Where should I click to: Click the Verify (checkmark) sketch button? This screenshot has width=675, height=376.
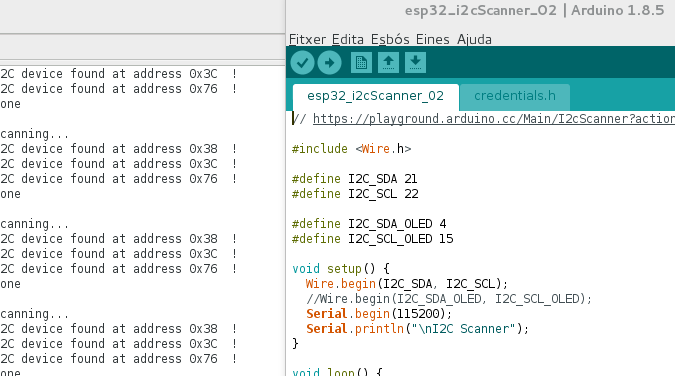[302, 63]
